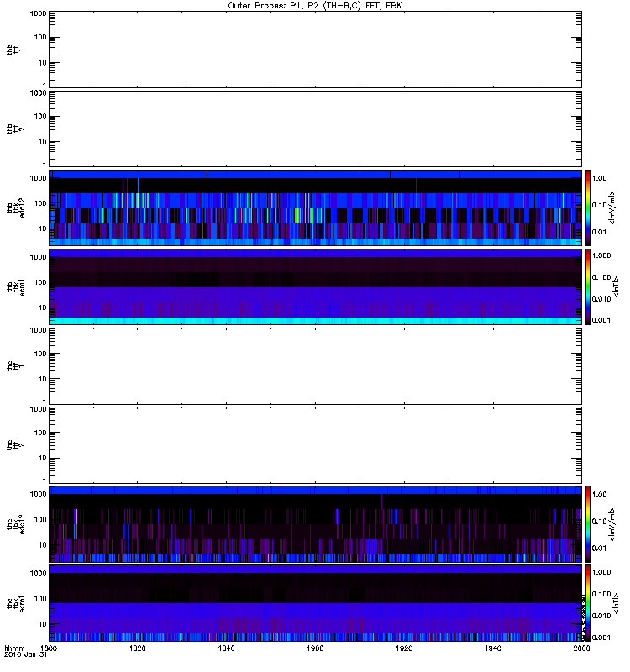Click the "10" y-axis tick of thb fbk edc12 panel
Screen dimensions: 630x672
[43, 228]
